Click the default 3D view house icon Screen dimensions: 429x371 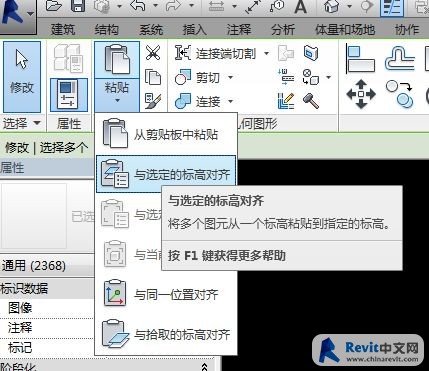[331, 6]
